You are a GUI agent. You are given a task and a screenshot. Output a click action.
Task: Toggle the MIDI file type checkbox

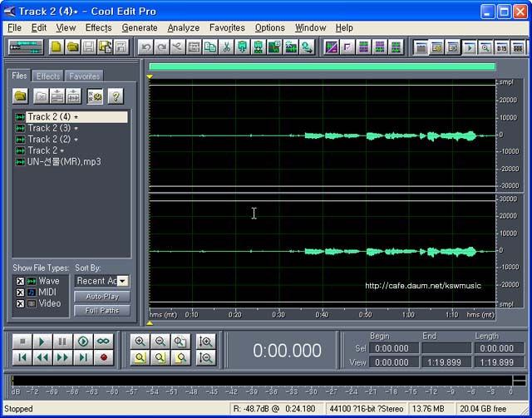tap(20, 293)
